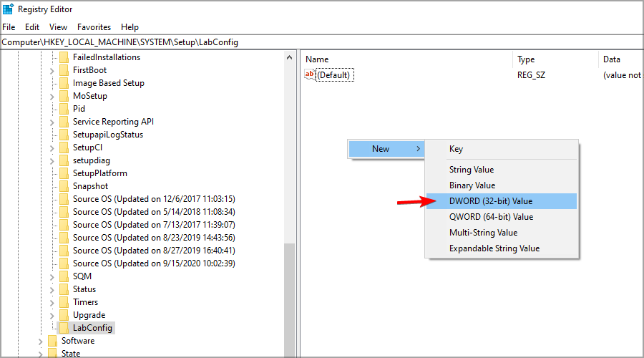Expand the SetupCl key
This screenshot has width=644, height=358.
tap(52, 148)
